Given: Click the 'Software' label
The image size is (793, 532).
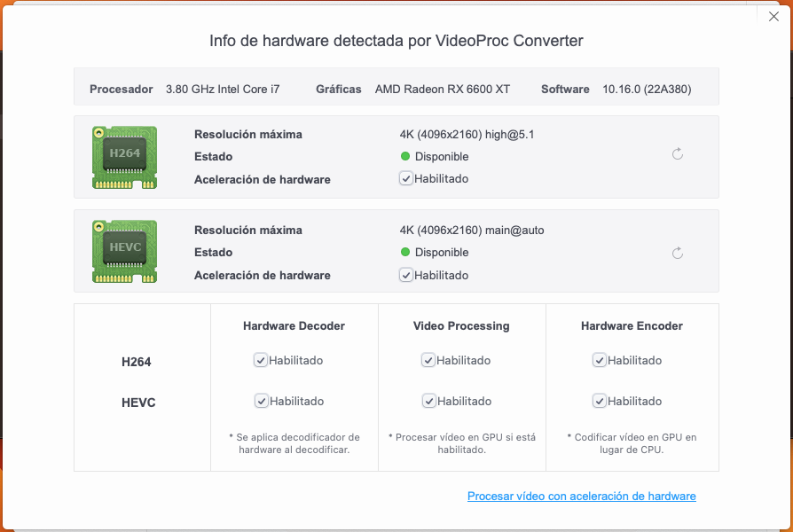Looking at the screenshot, I should pyautogui.click(x=565, y=89).
